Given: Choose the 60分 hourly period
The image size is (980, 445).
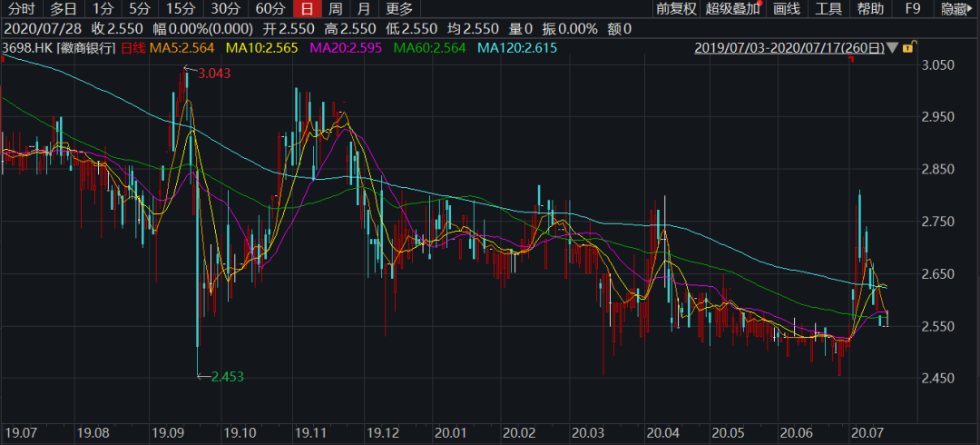Looking at the screenshot, I should (x=269, y=9).
